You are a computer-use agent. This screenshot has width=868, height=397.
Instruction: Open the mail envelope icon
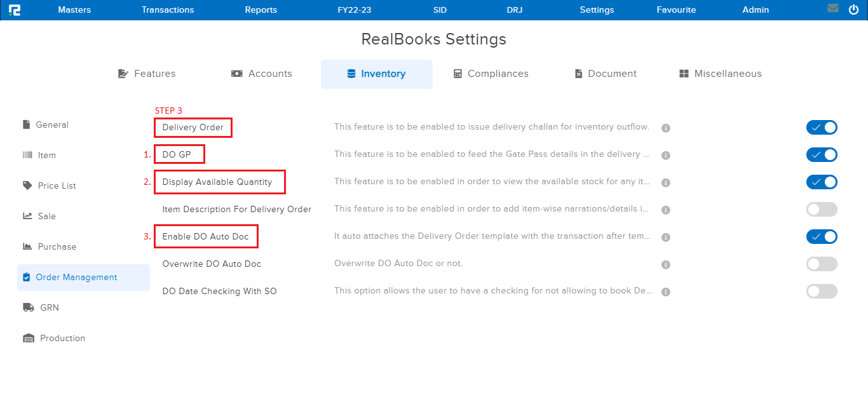832,9
